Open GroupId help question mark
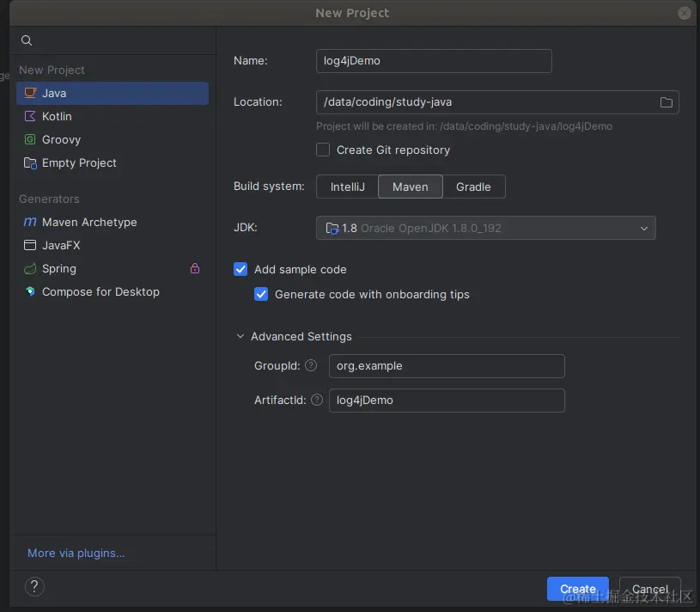This screenshot has height=612, width=700. pos(311,365)
